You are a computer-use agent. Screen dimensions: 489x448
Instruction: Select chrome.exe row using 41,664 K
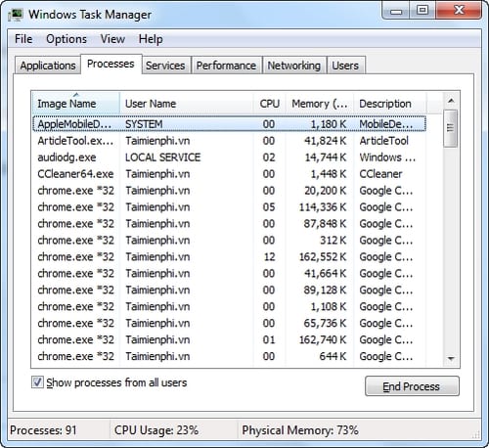(x=229, y=273)
